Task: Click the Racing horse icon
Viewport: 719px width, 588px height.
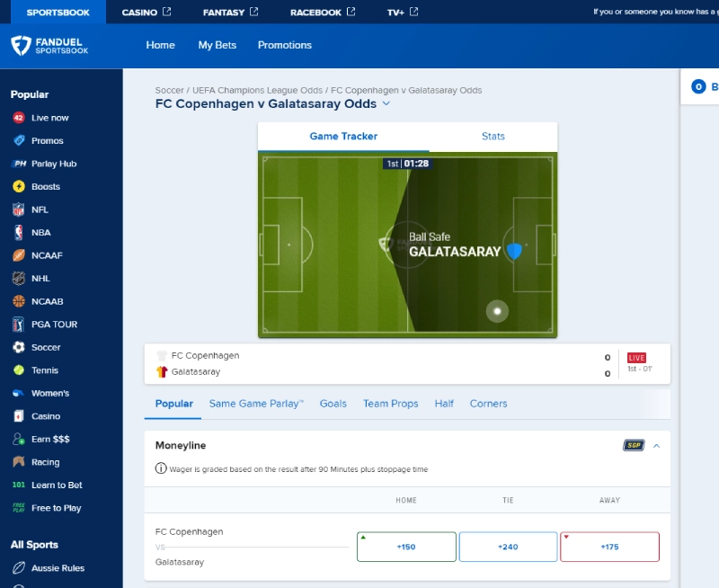Action: pos(19,461)
